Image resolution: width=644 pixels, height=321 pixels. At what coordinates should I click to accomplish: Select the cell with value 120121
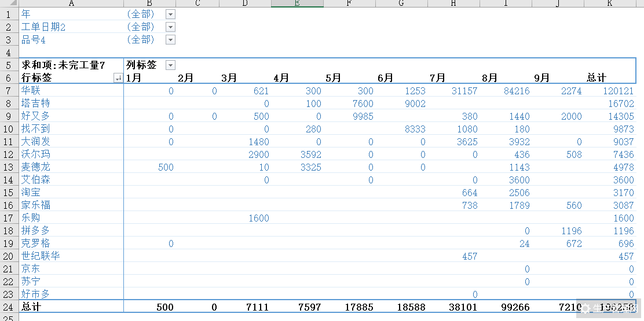(x=619, y=91)
